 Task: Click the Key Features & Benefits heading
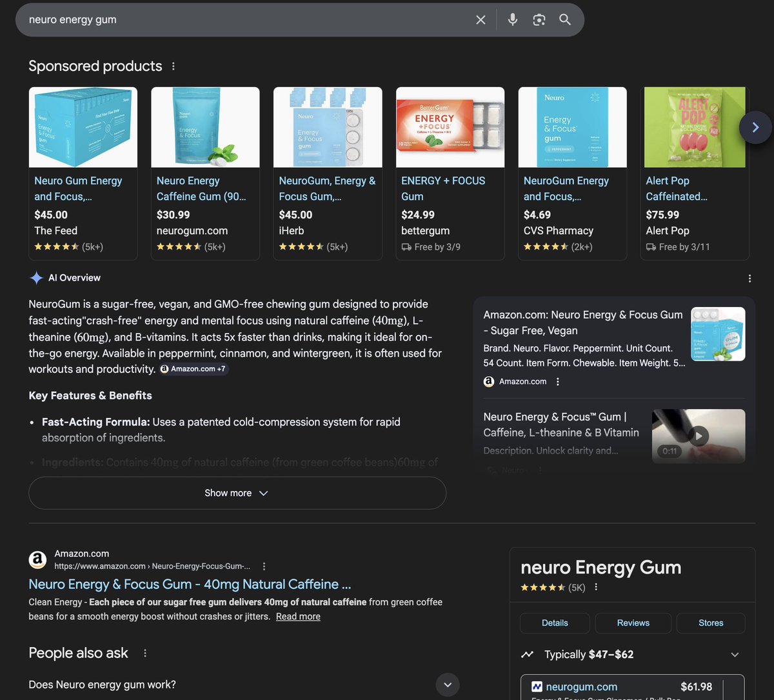point(90,395)
